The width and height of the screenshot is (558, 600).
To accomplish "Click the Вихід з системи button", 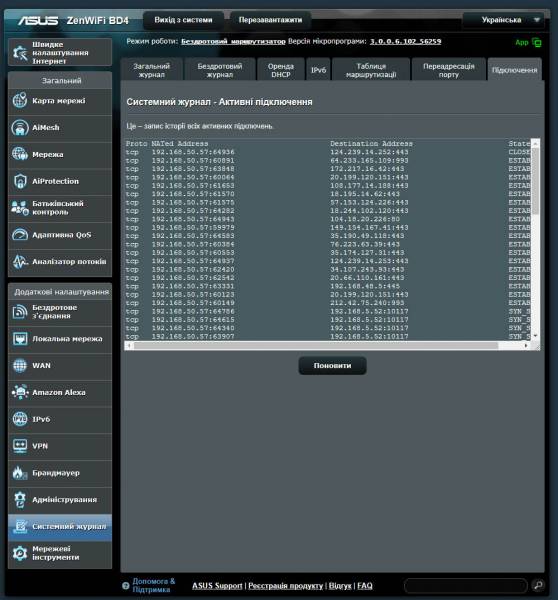I will pyautogui.click(x=183, y=20).
